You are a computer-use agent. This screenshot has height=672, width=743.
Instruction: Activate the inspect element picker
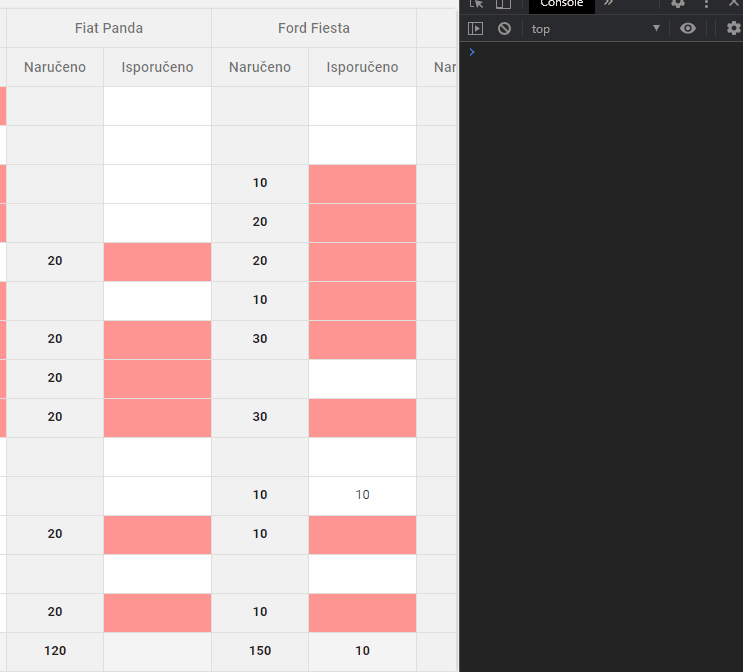tap(476, 4)
